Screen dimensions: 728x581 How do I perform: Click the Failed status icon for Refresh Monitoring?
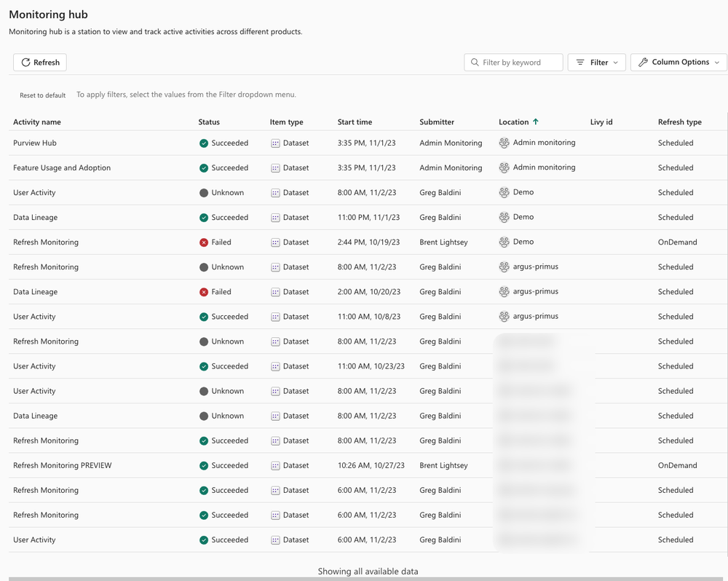(203, 242)
